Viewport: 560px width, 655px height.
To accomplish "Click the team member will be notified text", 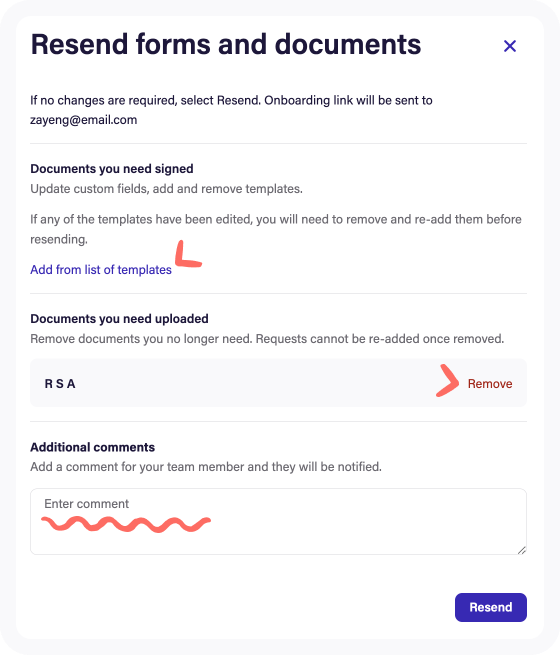I will [206, 467].
